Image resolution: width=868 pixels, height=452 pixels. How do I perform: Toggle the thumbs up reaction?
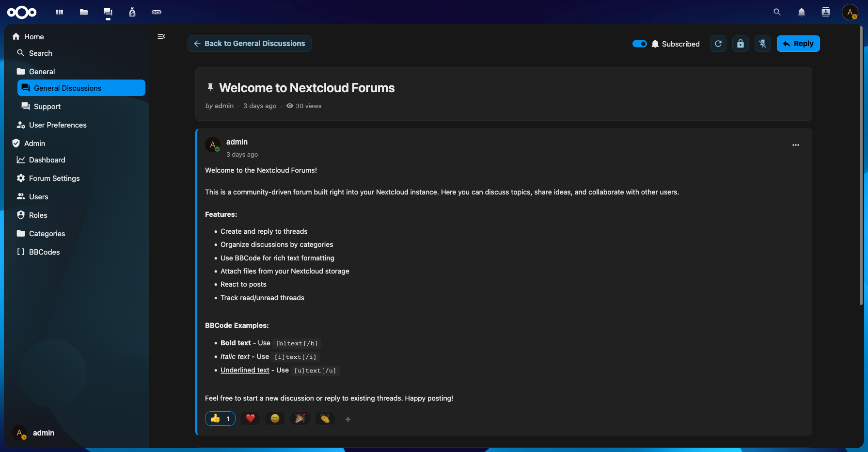point(221,419)
